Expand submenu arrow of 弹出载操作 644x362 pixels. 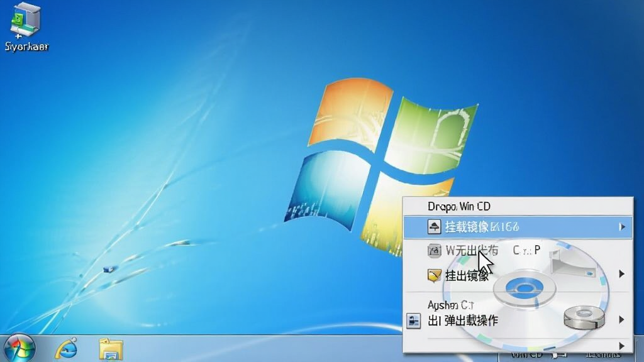(621, 319)
